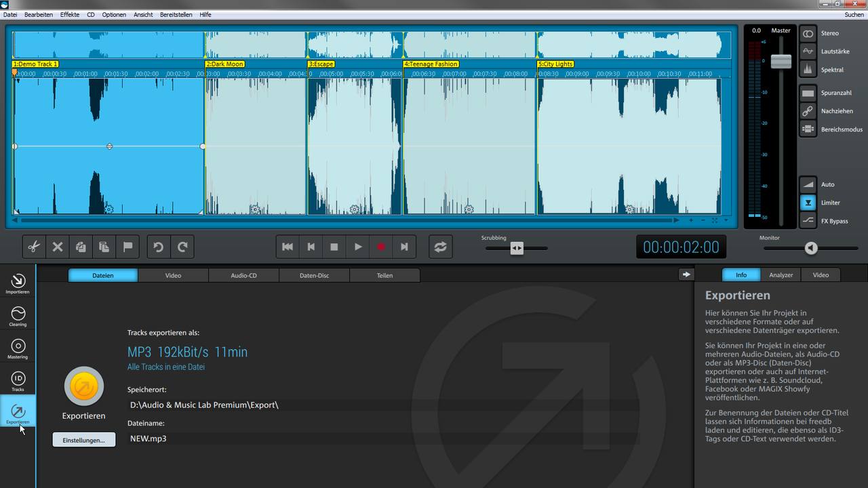Click the Monitor volume slider knob
This screenshot has height=488, width=868.
(x=811, y=248)
